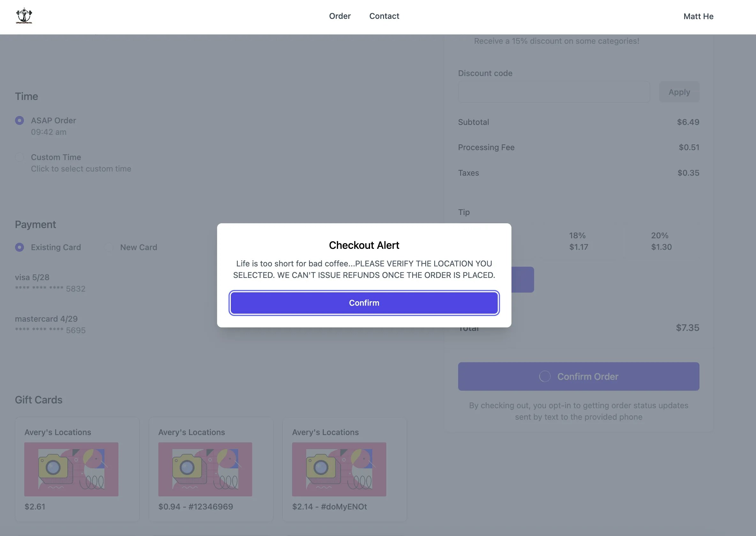Click the spinner icon on Confirm Order
Screen dimensions: 756x536
(545, 376)
